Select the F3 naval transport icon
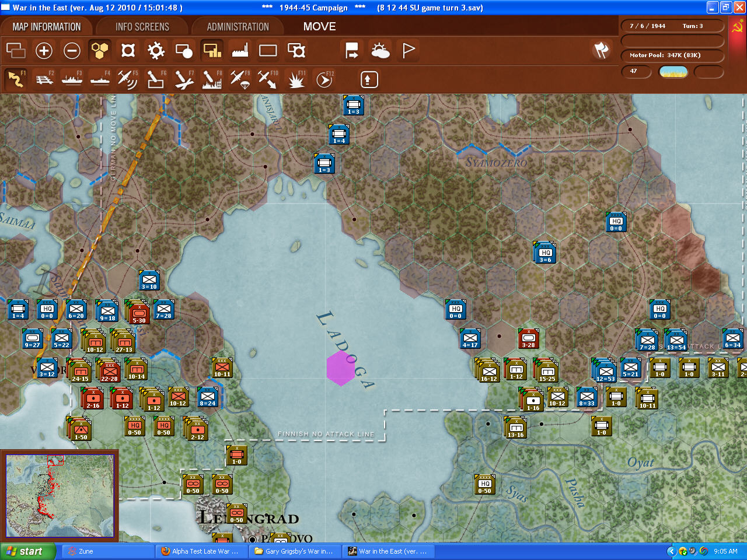Image resolution: width=747 pixels, height=560 pixels. click(x=72, y=79)
